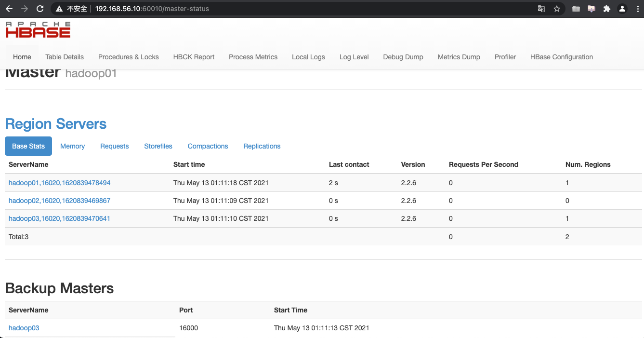
Task: Open the HBCK Report page
Action: click(194, 57)
